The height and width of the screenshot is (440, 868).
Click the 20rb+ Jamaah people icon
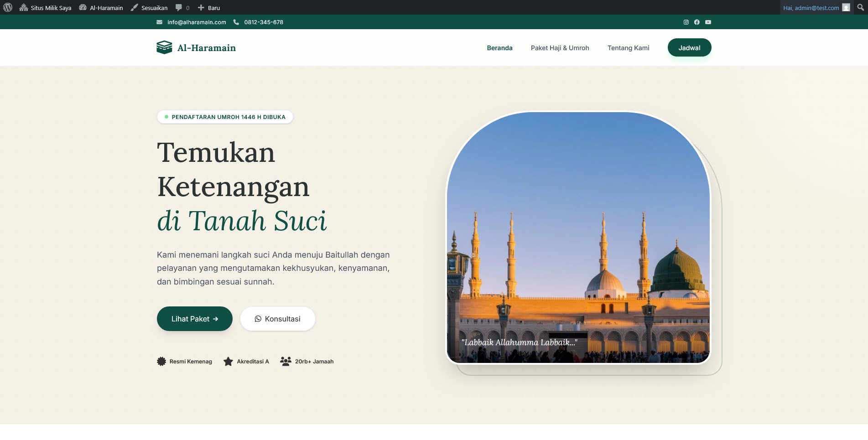tap(286, 361)
